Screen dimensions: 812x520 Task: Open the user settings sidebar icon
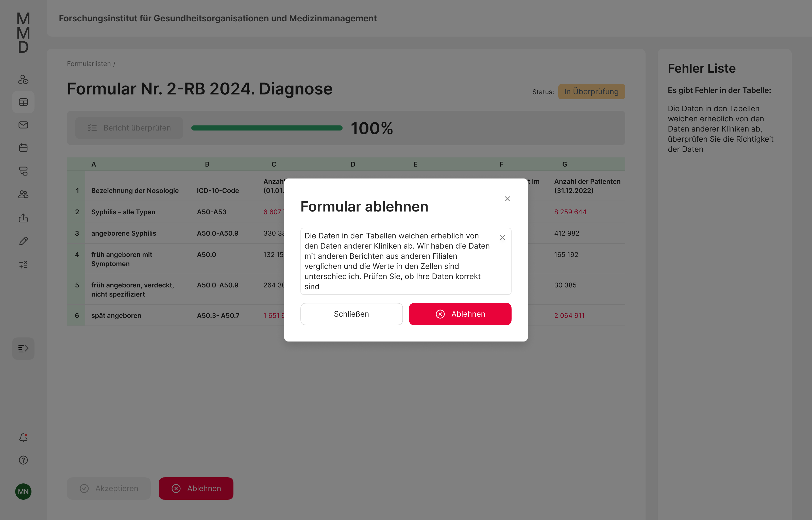point(23,80)
